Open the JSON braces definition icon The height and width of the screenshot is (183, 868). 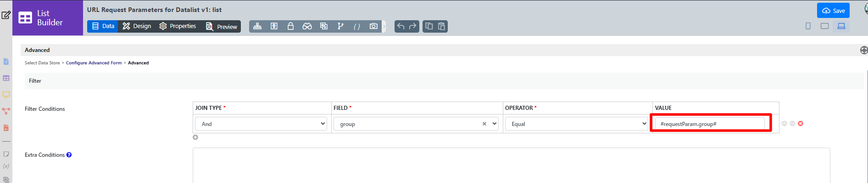(x=356, y=27)
